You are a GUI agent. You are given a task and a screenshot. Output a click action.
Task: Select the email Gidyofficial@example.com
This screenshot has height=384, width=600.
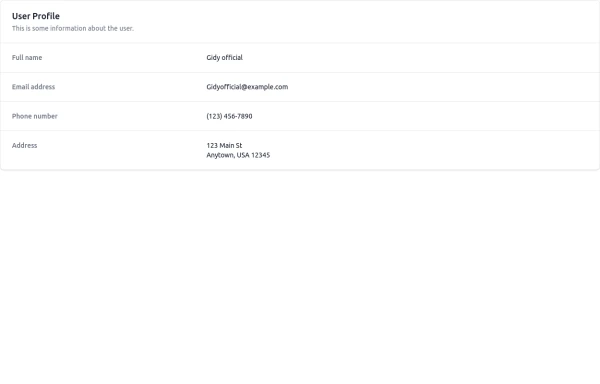click(247, 87)
